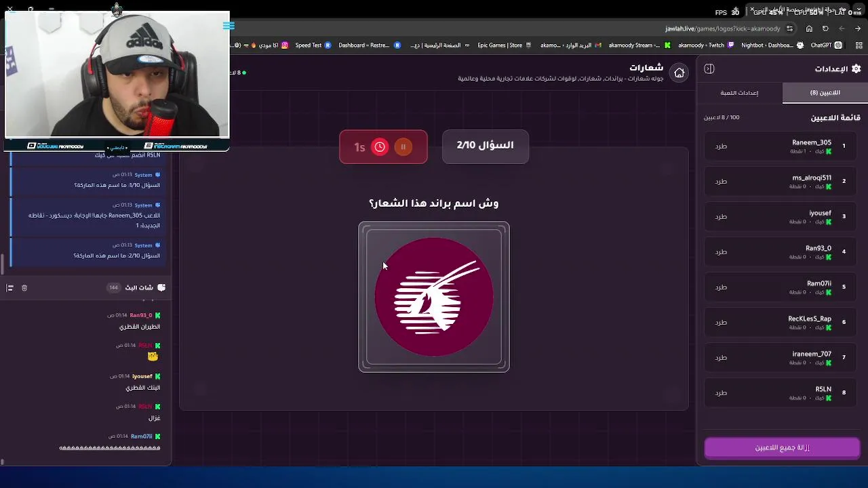This screenshot has height=488, width=868.
Task: Click the emoji message from R5LN
Action: (x=153, y=357)
